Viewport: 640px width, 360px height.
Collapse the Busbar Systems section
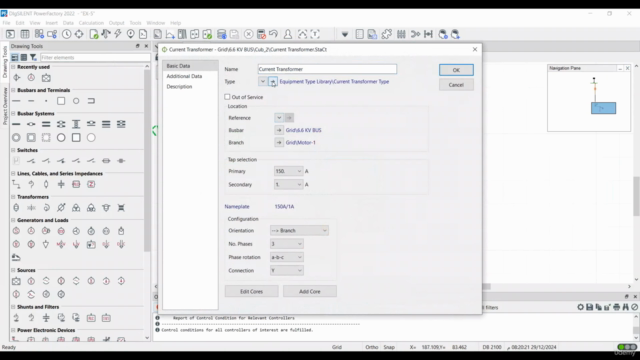13,113
